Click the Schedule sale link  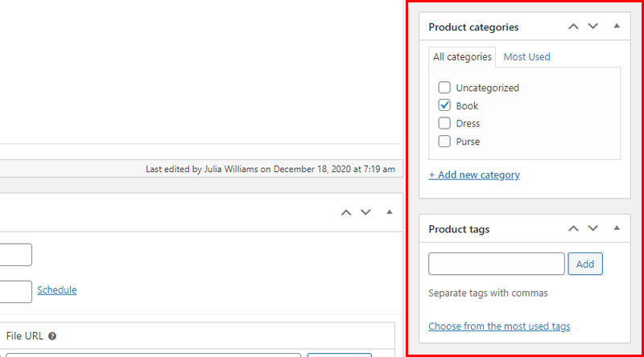click(56, 289)
